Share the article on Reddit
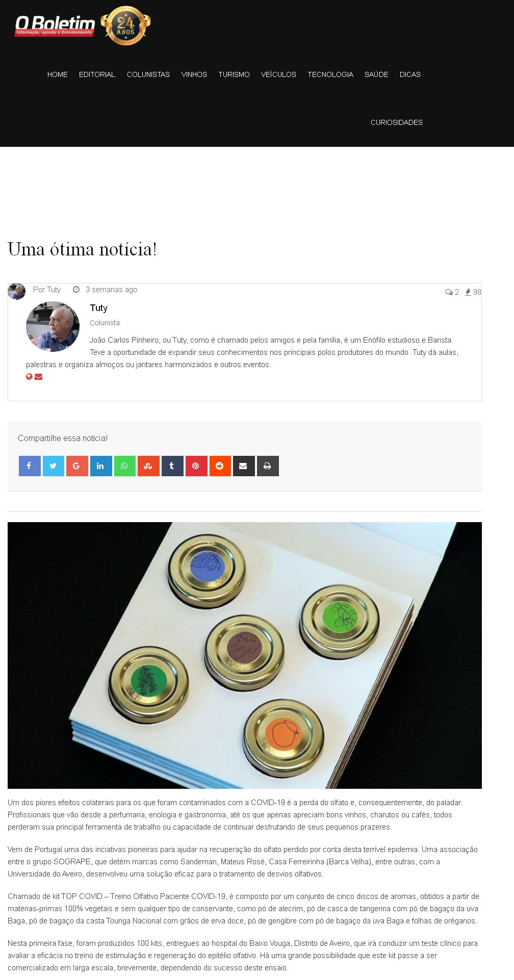The image size is (514, 980). (220, 466)
